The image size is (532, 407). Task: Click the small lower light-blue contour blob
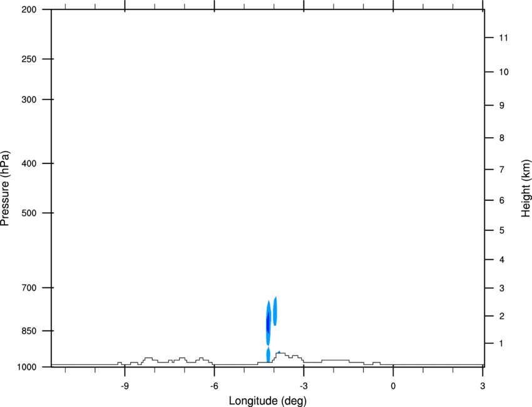coord(268,354)
